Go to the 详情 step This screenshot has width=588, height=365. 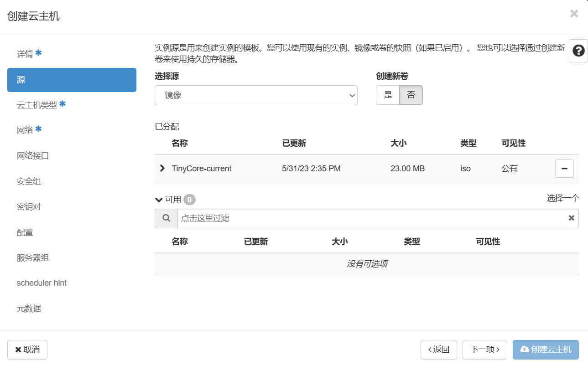click(x=29, y=54)
